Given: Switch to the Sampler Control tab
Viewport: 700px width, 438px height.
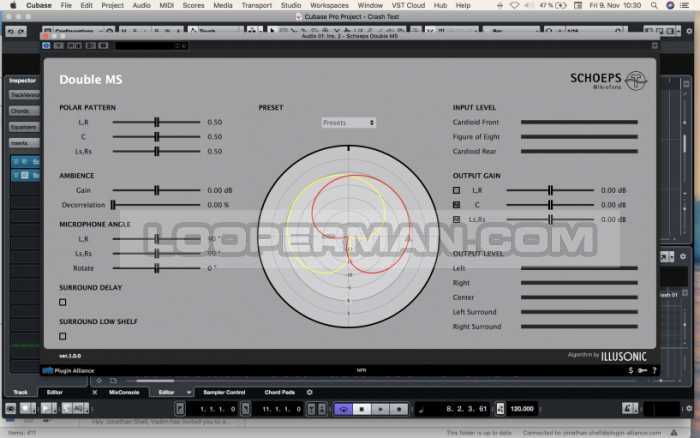Looking at the screenshot, I should coord(224,392).
